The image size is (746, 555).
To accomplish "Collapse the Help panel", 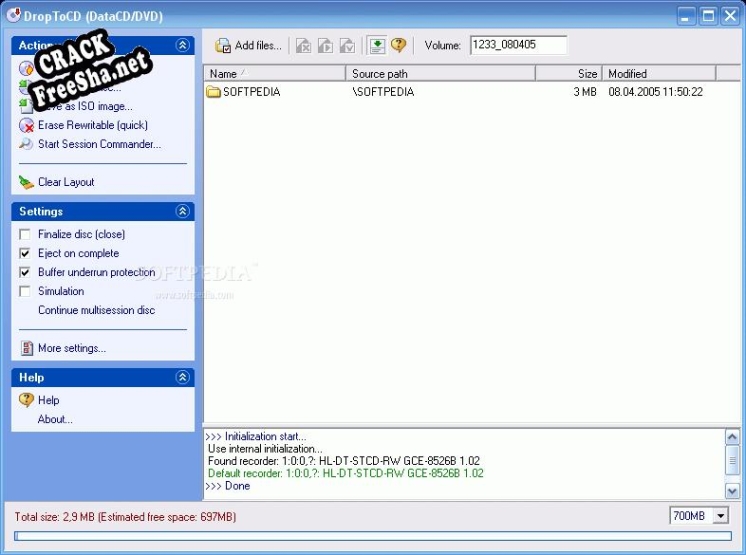I will point(182,377).
